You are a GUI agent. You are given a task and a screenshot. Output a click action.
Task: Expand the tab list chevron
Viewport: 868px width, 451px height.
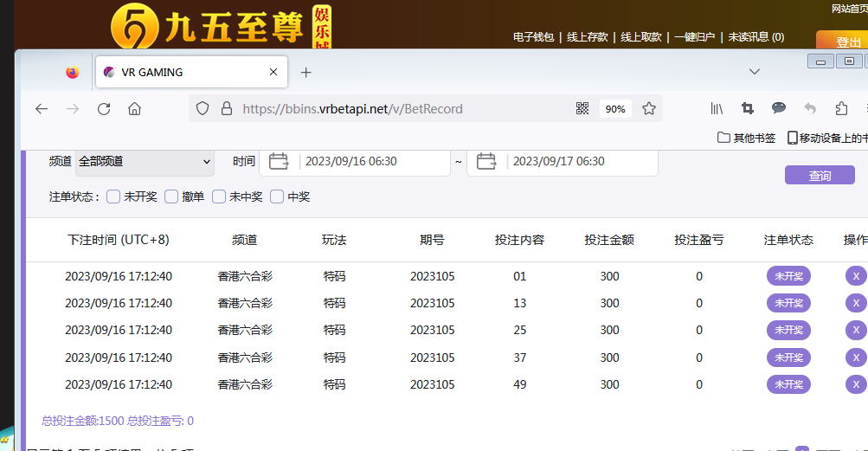[x=755, y=72]
